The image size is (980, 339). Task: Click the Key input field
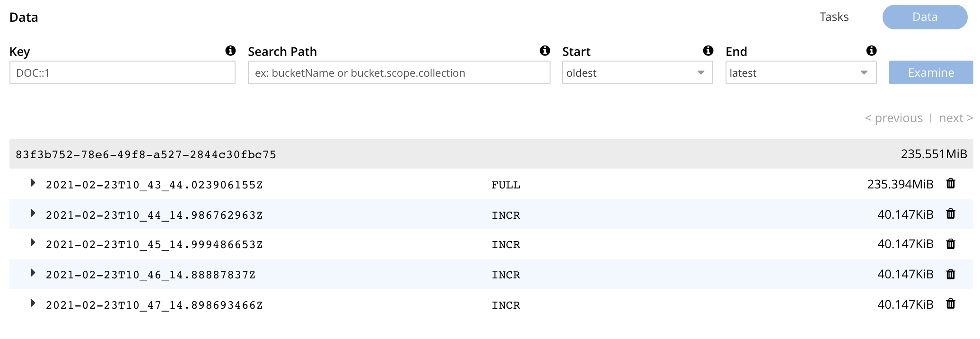[x=122, y=73]
